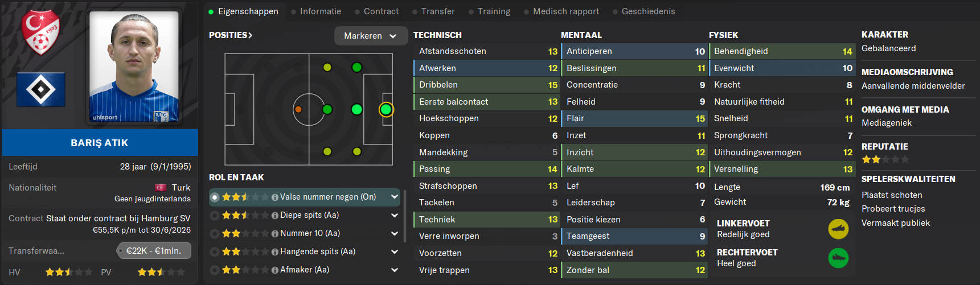980x285 pixels.
Task: Open the Markeren dropdown
Action: [371, 36]
